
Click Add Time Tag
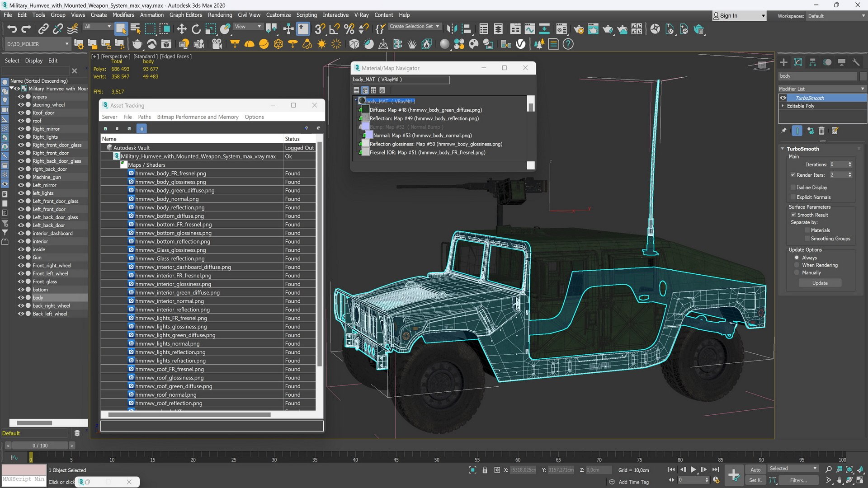coord(633,482)
